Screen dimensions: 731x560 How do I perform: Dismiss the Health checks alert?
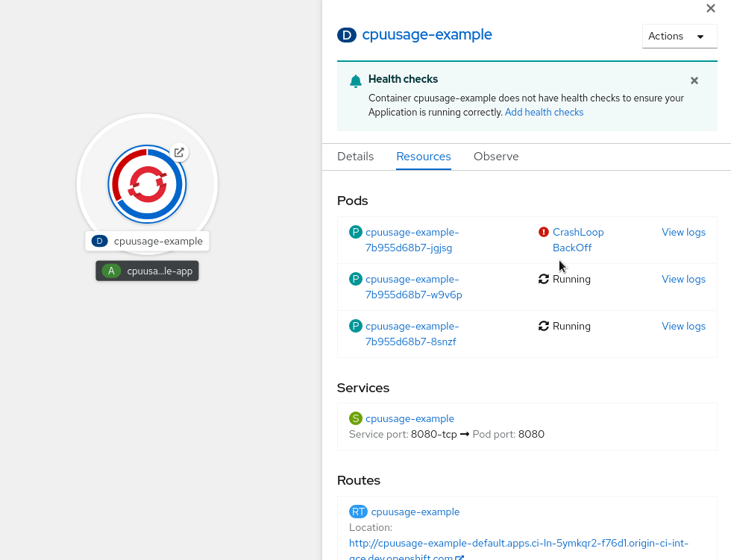pyautogui.click(x=694, y=81)
